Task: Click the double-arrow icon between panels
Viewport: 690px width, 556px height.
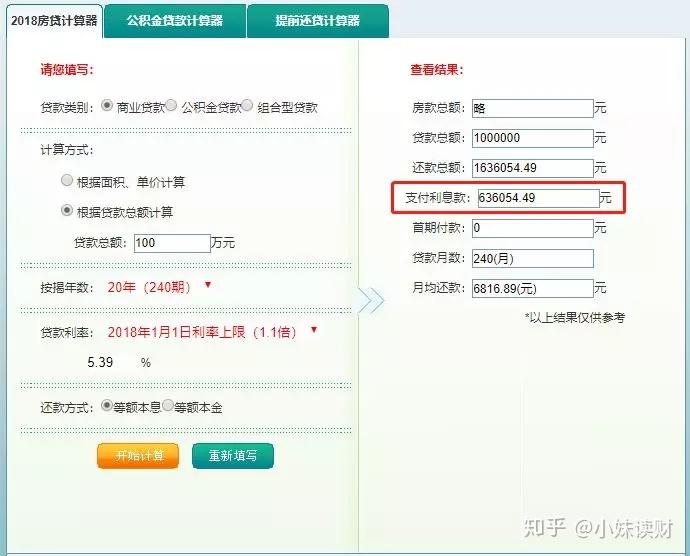Action: click(370, 299)
